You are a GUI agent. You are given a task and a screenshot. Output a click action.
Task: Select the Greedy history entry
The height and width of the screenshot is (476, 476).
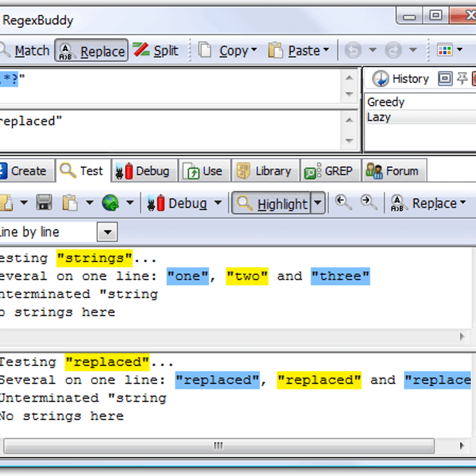pos(421,102)
